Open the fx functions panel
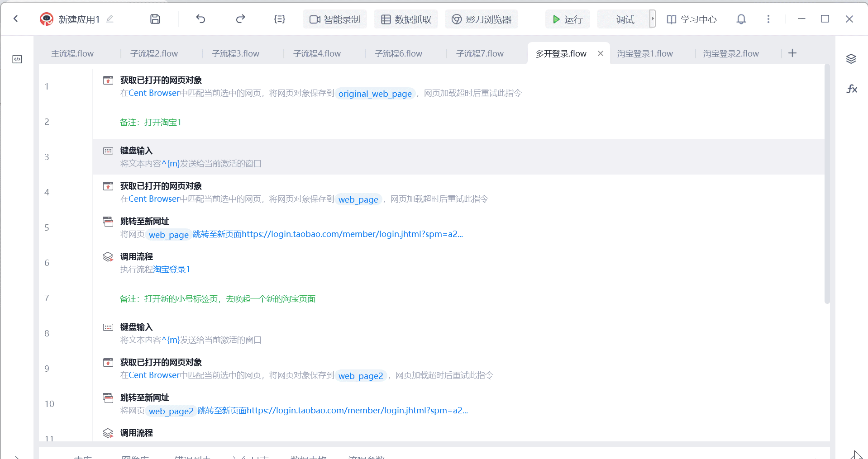The height and width of the screenshot is (459, 868). [852, 89]
